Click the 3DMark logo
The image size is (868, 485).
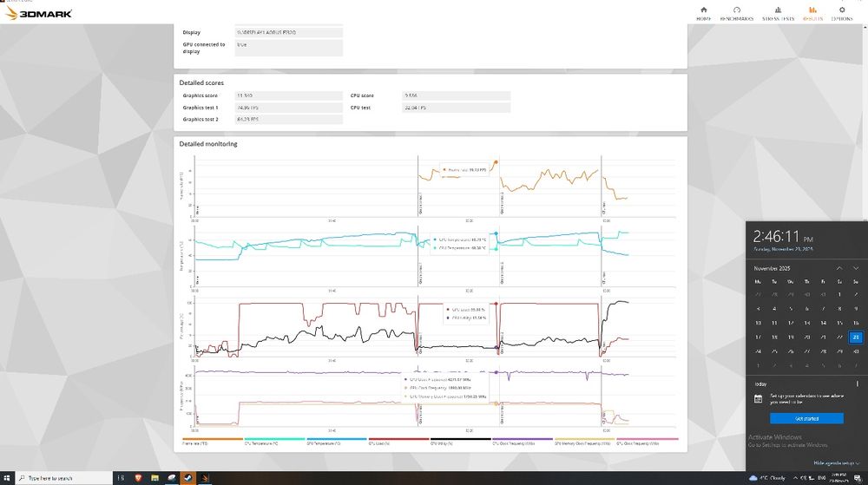coord(39,13)
